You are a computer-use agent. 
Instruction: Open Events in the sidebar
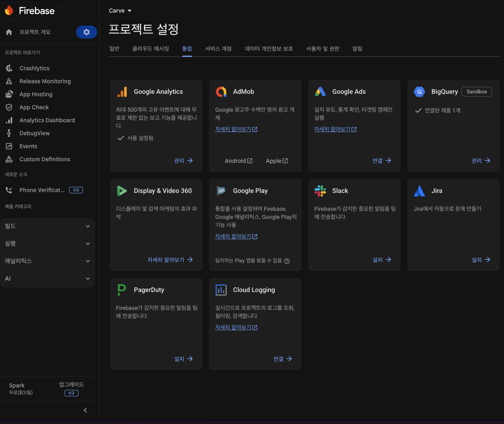(28, 146)
